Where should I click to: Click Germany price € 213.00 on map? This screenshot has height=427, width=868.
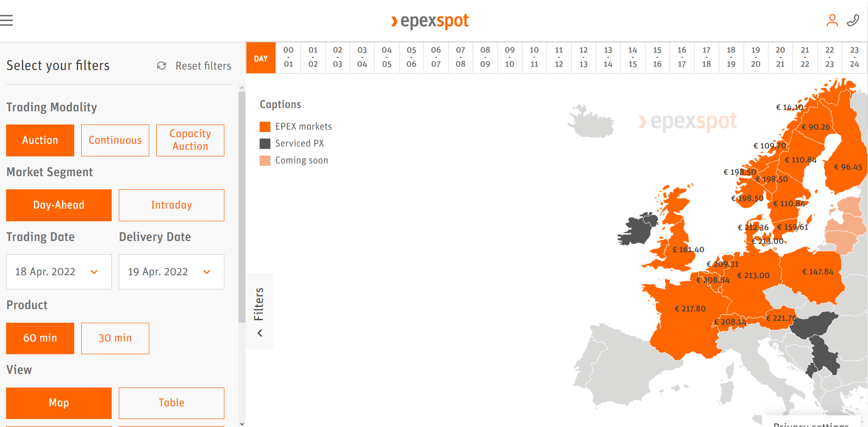point(753,275)
